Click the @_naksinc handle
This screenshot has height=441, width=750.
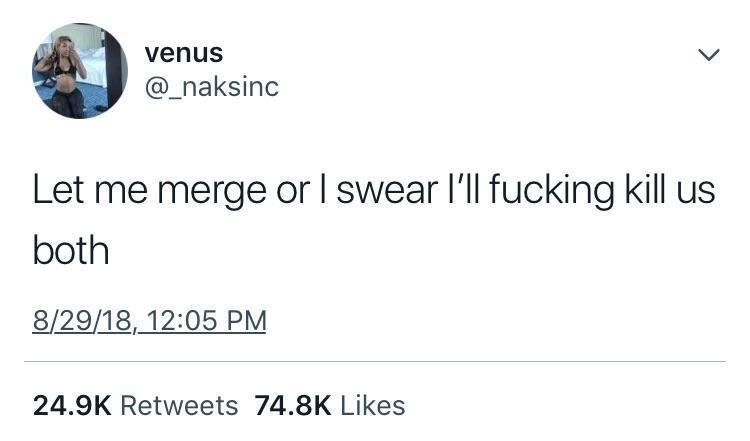coord(211,88)
